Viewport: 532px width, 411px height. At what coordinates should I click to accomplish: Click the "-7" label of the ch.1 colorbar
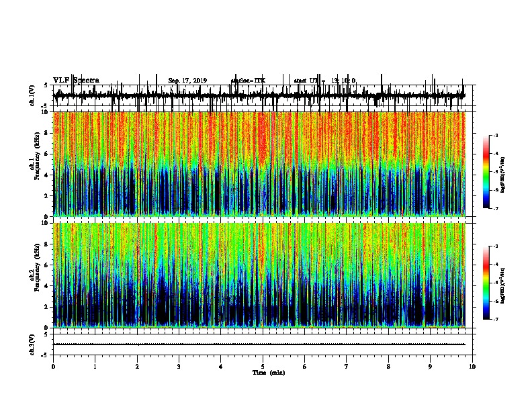(496, 208)
